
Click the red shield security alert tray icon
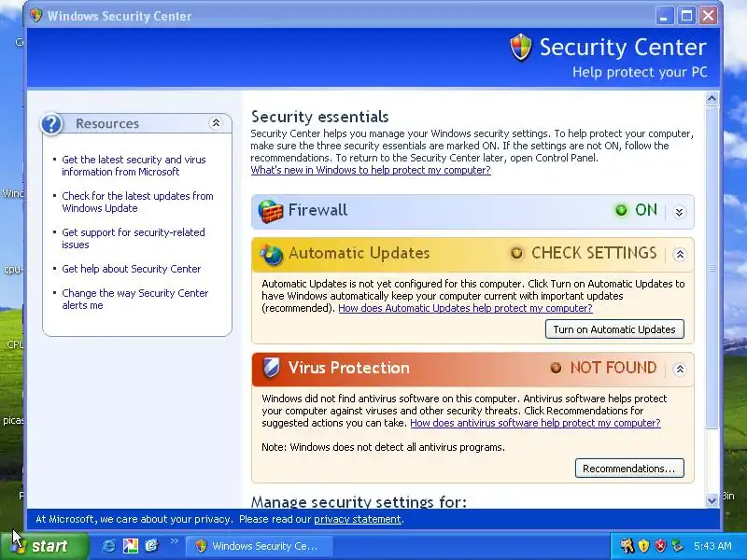click(660, 546)
